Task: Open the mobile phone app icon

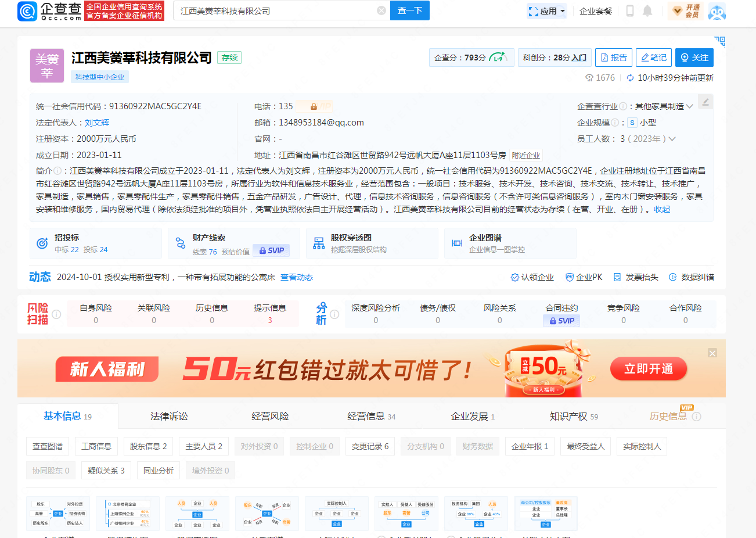Action: tap(630, 11)
